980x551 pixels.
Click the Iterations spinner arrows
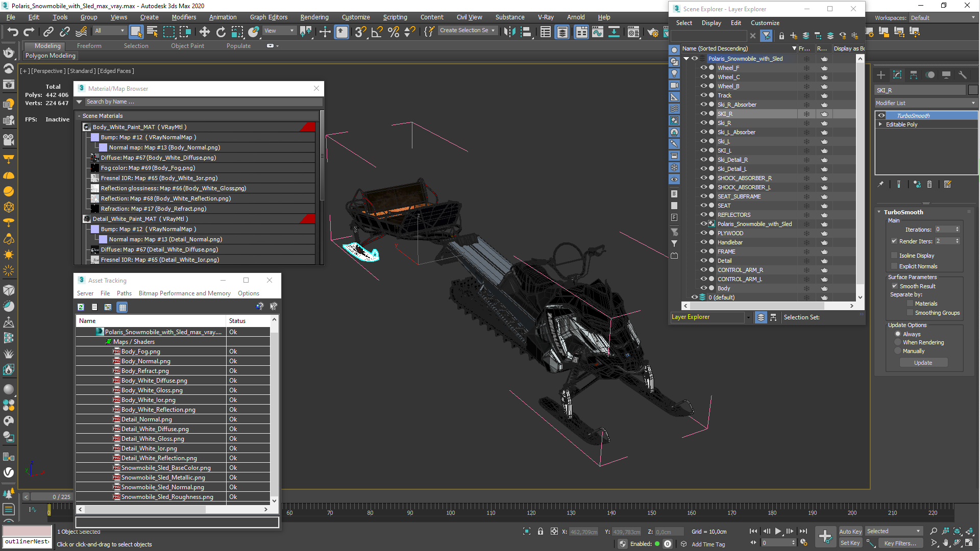point(957,230)
